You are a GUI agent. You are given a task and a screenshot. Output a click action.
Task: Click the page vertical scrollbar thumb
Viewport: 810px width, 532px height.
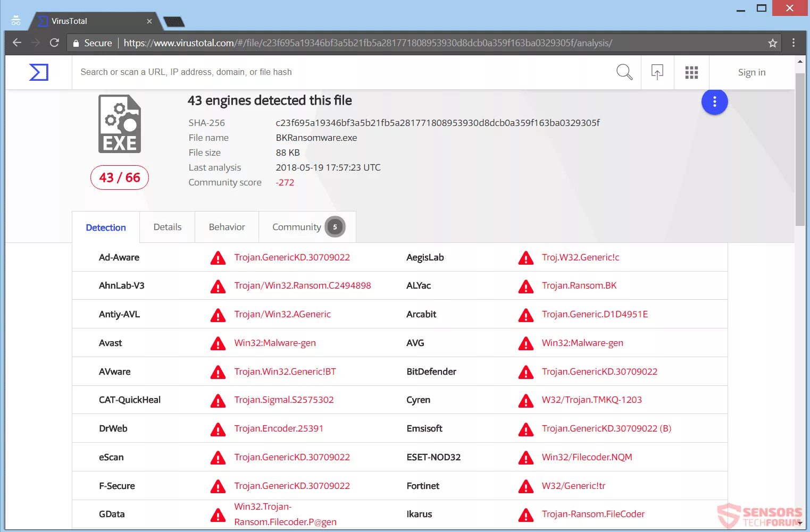coord(800,149)
